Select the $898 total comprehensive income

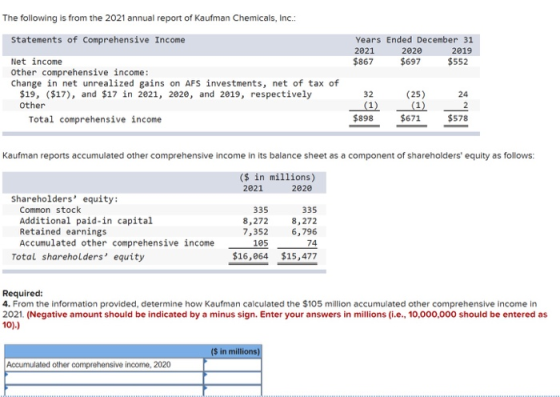click(363, 118)
